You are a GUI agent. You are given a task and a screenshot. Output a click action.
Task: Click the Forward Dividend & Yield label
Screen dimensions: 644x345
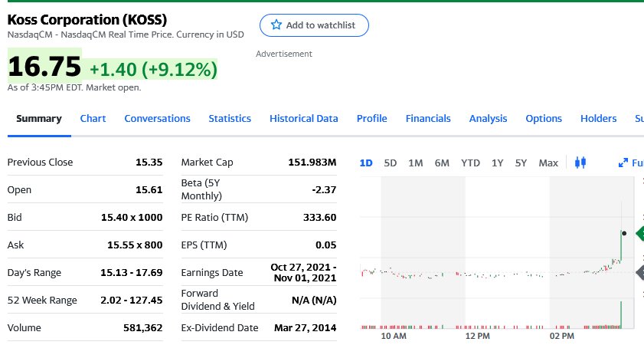217,300
